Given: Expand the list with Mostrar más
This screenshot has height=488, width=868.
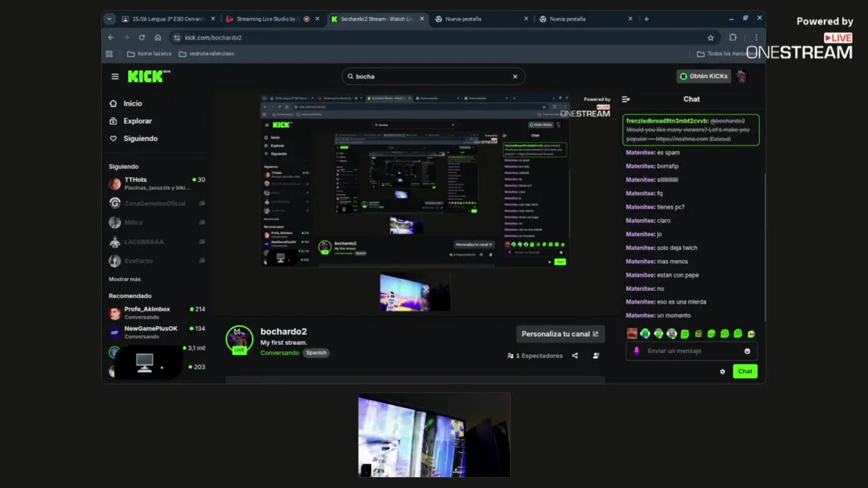Looking at the screenshot, I should click(125, 279).
